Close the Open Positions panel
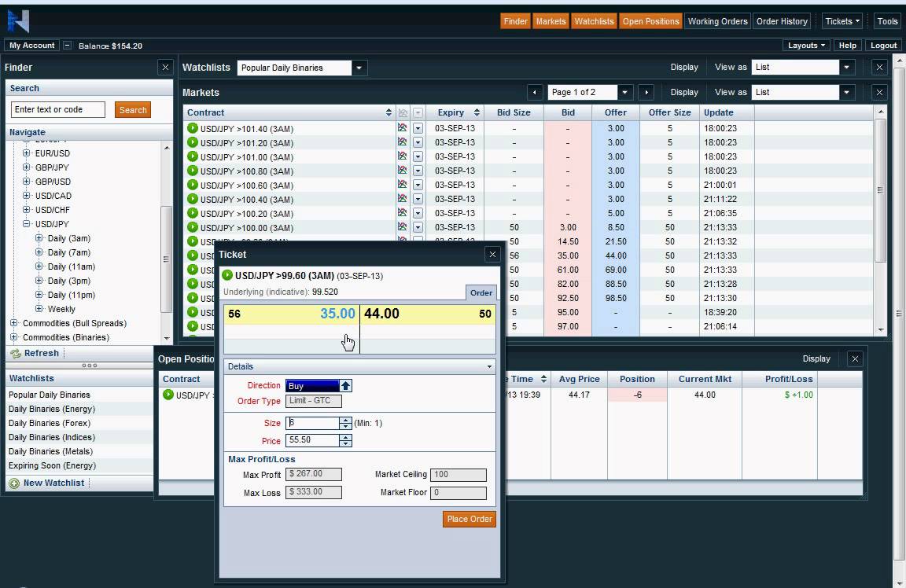The height and width of the screenshot is (588, 906). [x=855, y=358]
